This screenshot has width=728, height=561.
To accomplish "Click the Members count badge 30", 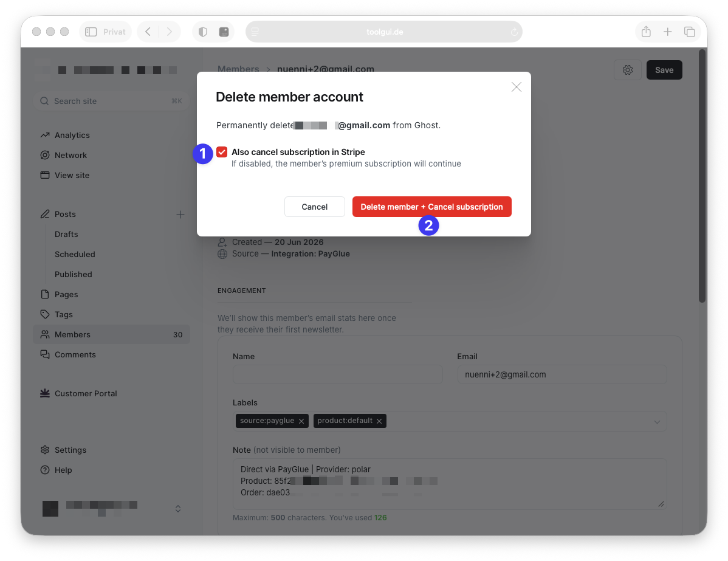I will point(178,334).
